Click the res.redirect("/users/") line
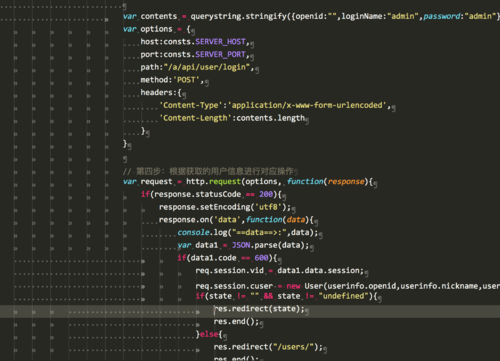This screenshot has width=500, height=361. [x=268, y=347]
